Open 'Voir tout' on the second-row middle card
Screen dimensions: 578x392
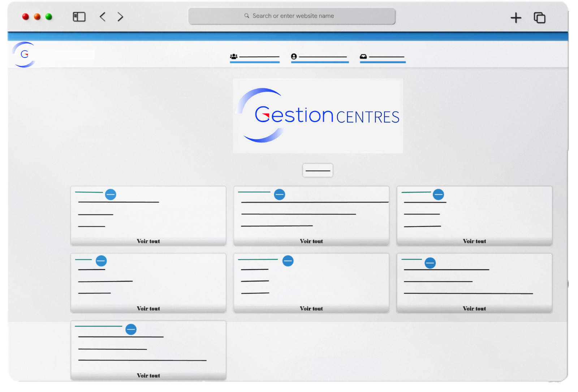311,308
